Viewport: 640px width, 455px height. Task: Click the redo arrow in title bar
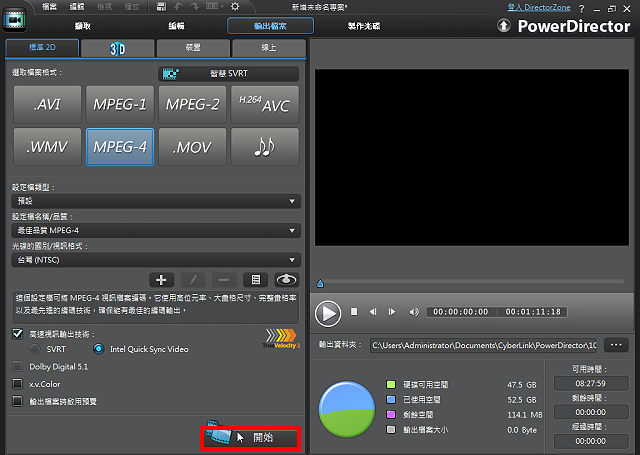pyautogui.click(x=194, y=7)
